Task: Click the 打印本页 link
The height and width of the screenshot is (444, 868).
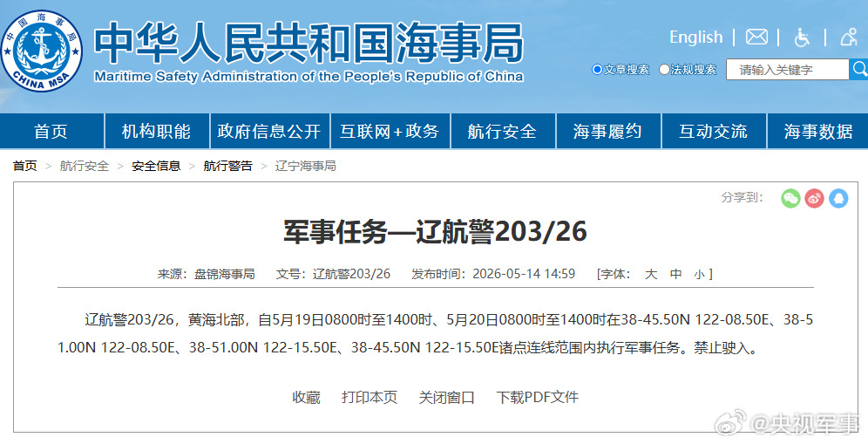Action: tap(370, 398)
